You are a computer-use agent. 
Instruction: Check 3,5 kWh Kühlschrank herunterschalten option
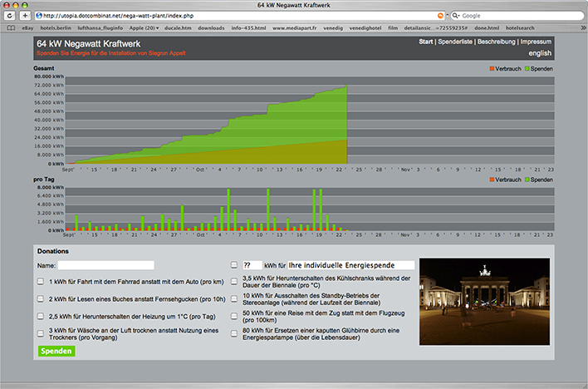(x=234, y=281)
